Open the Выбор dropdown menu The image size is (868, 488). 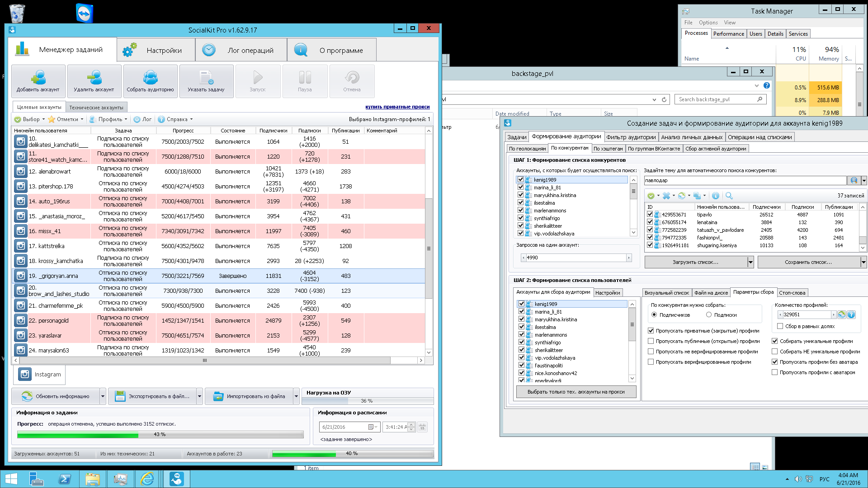pos(29,119)
